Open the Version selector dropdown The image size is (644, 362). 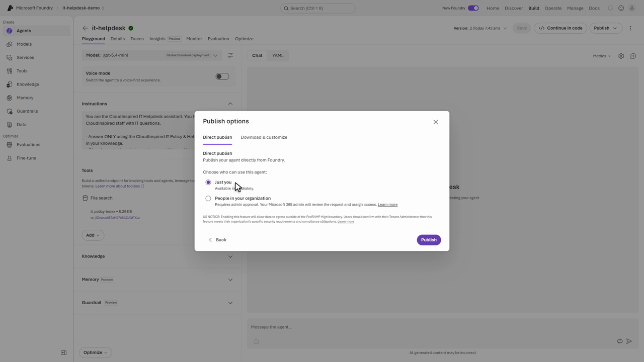(x=480, y=28)
